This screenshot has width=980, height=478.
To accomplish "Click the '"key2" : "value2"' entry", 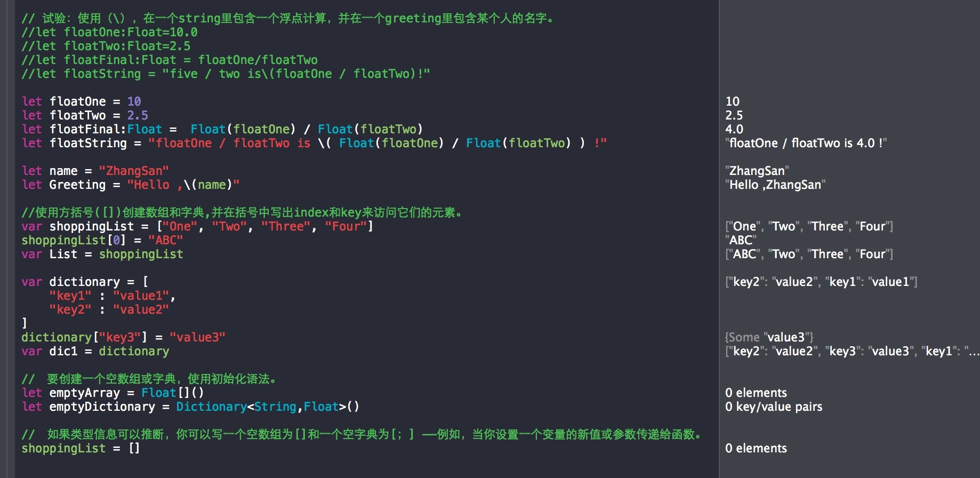I will pyautogui.click(x=109, y=309).
